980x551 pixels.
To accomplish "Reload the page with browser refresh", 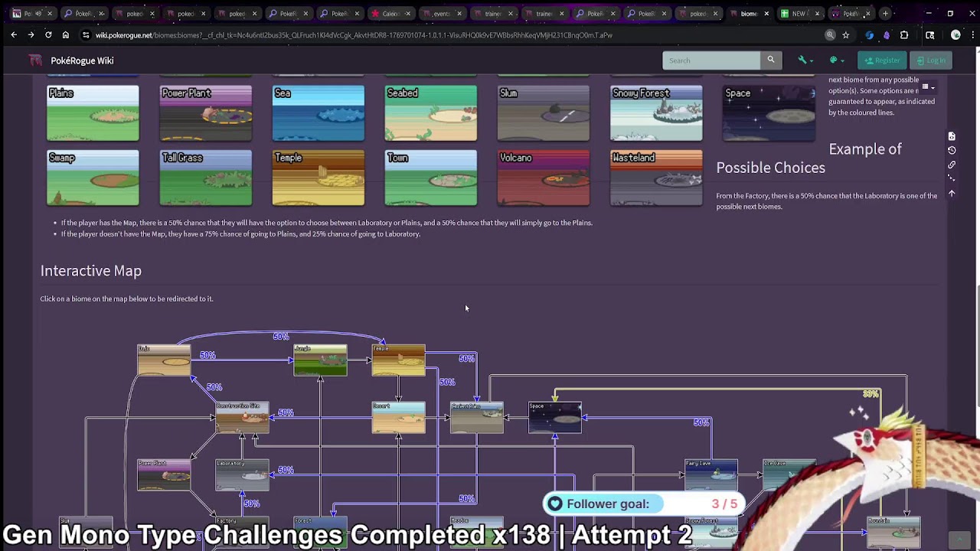I will 48,35.
